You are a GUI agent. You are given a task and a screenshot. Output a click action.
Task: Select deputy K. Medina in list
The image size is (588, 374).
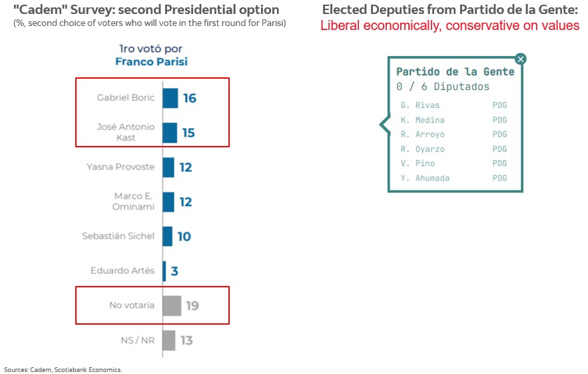[x=422, y=120]
